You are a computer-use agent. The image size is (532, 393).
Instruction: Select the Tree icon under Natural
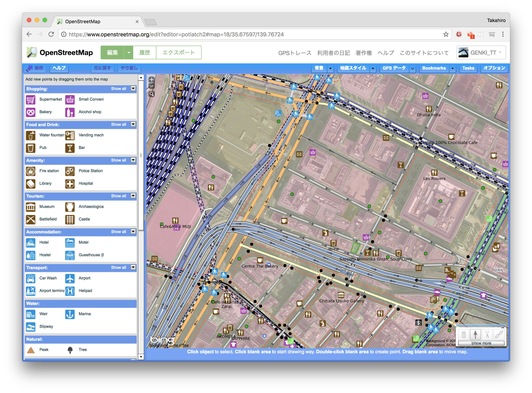[x=70, y=350]
